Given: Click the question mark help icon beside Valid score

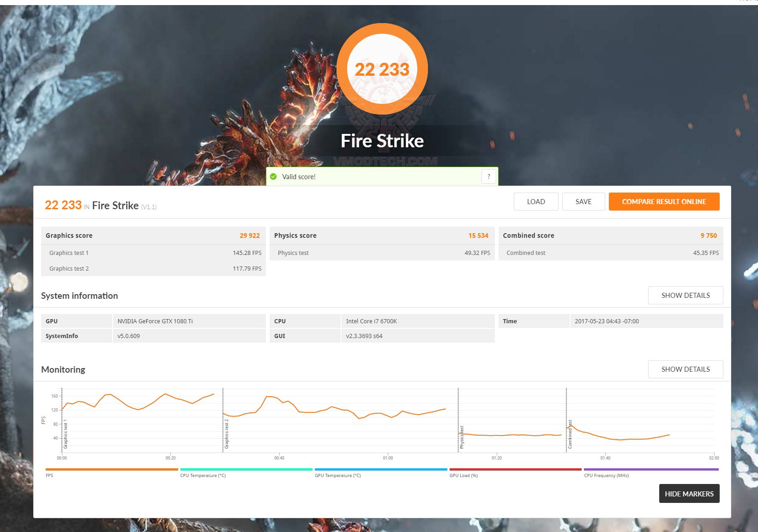Looking at the screenshot, I should coord(488,176).
